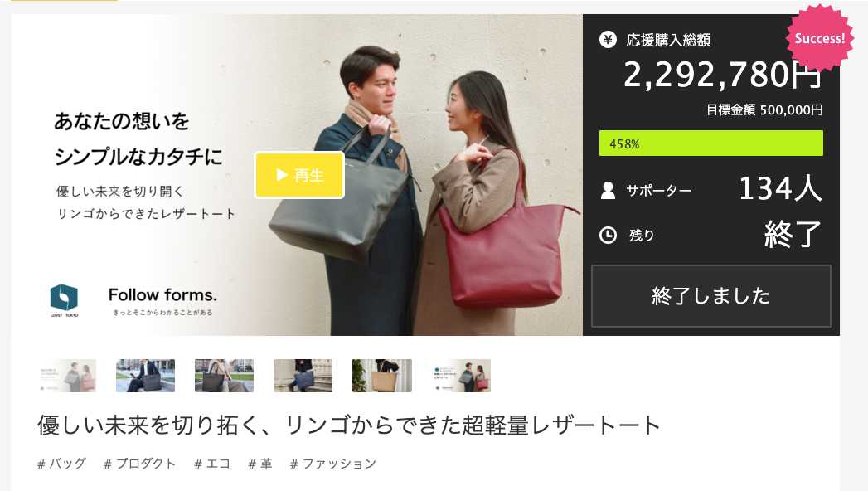The height and width of the screenshot is (491, 868).
Task: Open the #革 tag
Action: (x=260, y=464)
